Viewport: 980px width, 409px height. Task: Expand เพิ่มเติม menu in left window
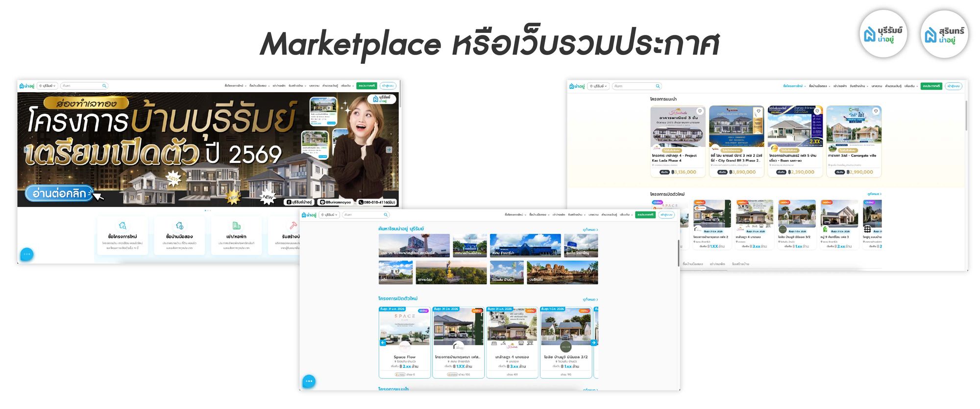[x=347, y=86]
